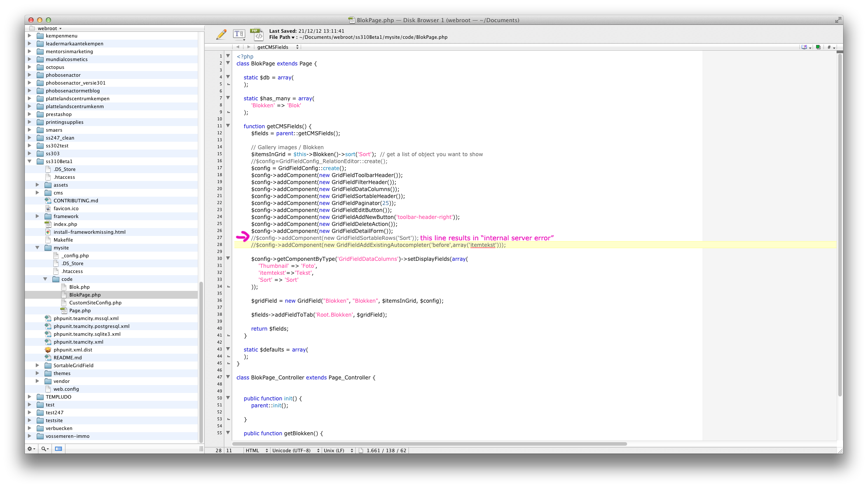Open the text options (T) toolbar icon
This screenshot has height=488, width=868.
click(239, 34)
